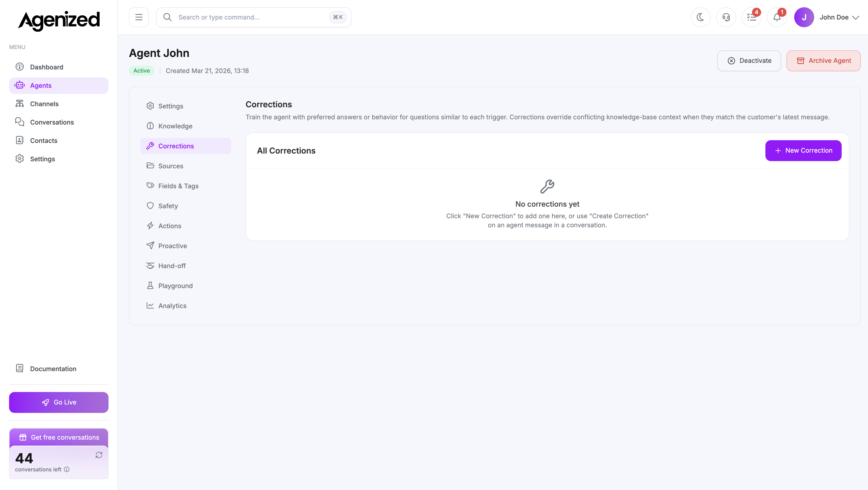Open the task list icon showing 4
Image resolution: width=868 pixels, height=490 pixels.
tap(751, 17)
